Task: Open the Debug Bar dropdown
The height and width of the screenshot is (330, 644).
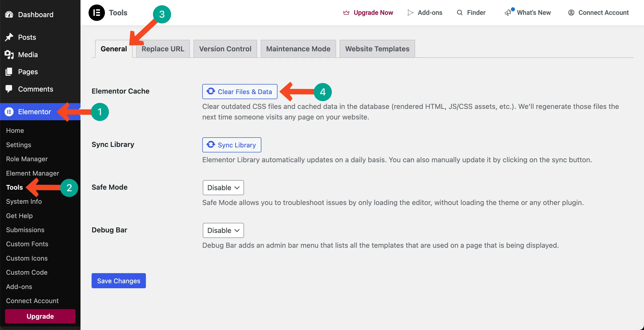Action: coord(223,230)
